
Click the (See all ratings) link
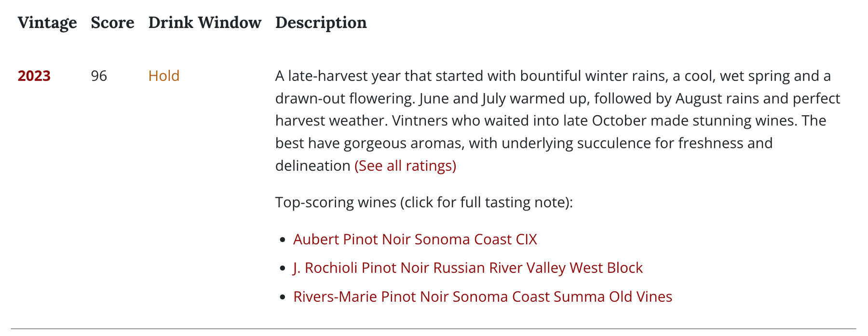(x=405, y=165)
